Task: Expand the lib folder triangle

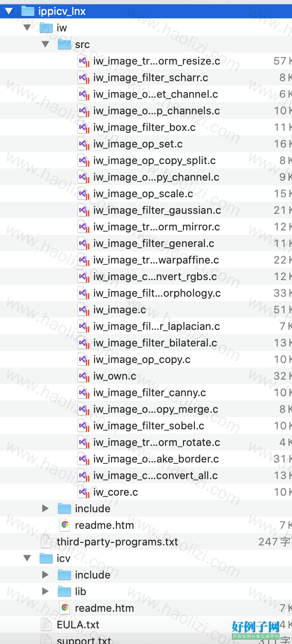Action: (x=45, y=591)
